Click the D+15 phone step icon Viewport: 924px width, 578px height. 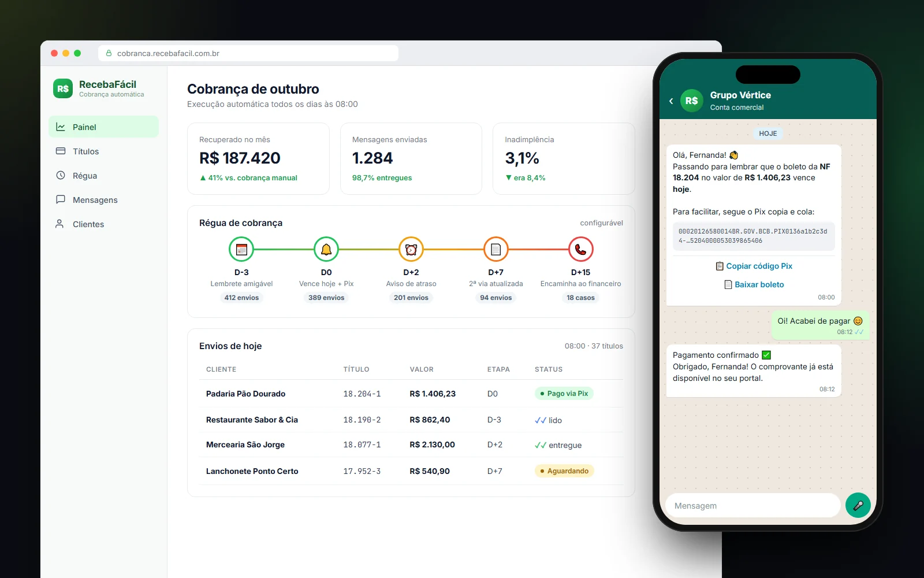point(580,249)
